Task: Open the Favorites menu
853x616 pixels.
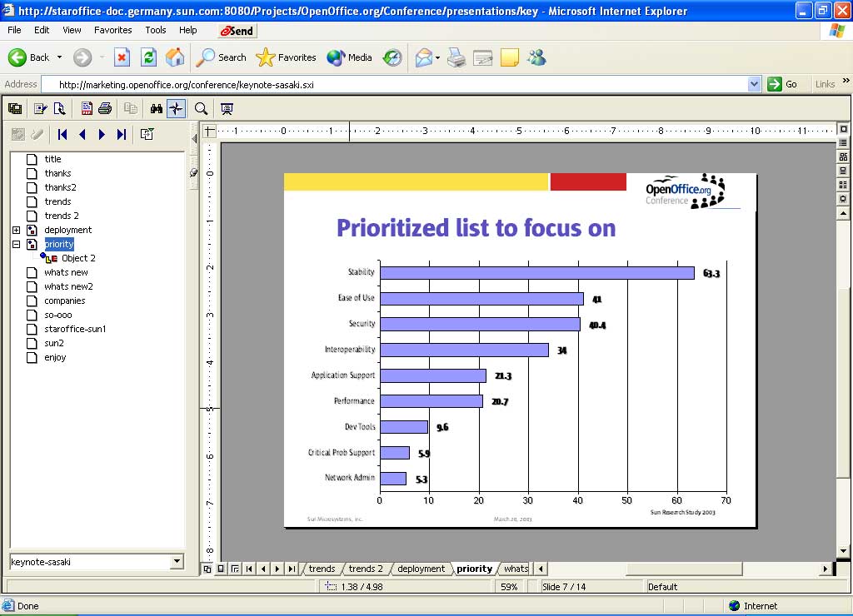Action: coord(112,30)
